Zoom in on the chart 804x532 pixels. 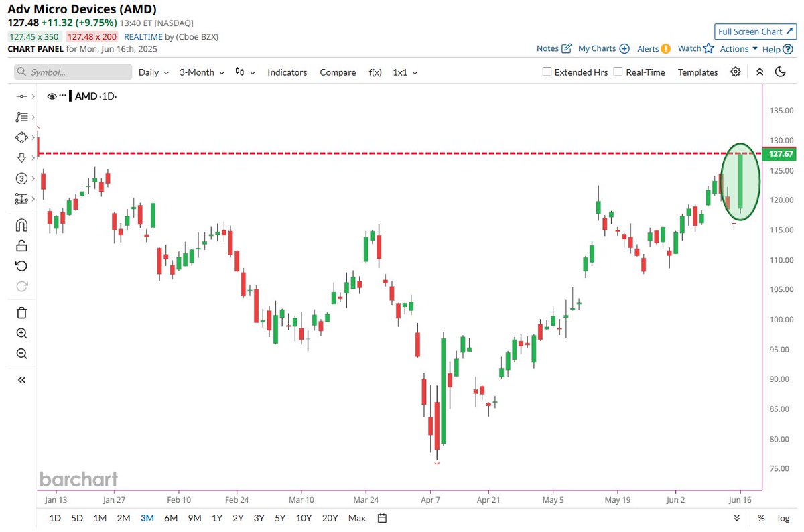tap(21, 333)
